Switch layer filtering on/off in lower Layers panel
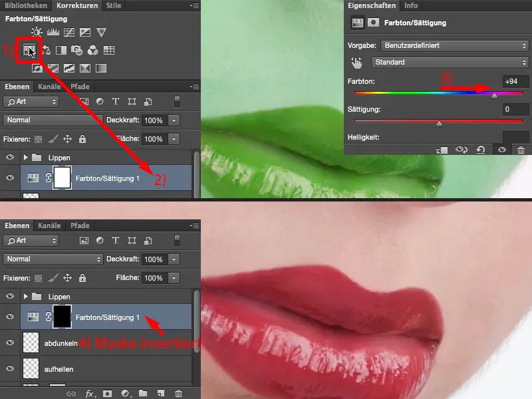Screen dimensions: 532x399 (177, 240)
